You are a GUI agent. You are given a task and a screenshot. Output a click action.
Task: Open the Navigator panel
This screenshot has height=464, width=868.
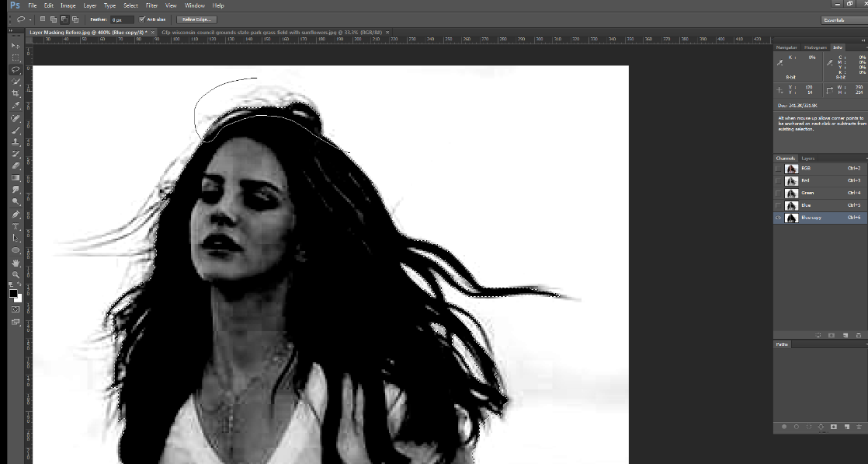pos(786,47)
